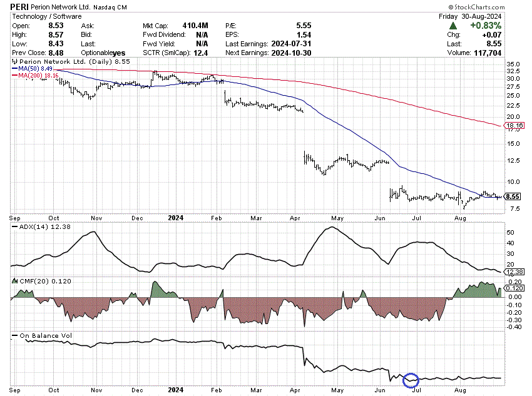Screen dimensions: 532x396
Task: Click the Last Earnings date 2024-07-31
Action: pyautogui.click(x=291, y=44)
